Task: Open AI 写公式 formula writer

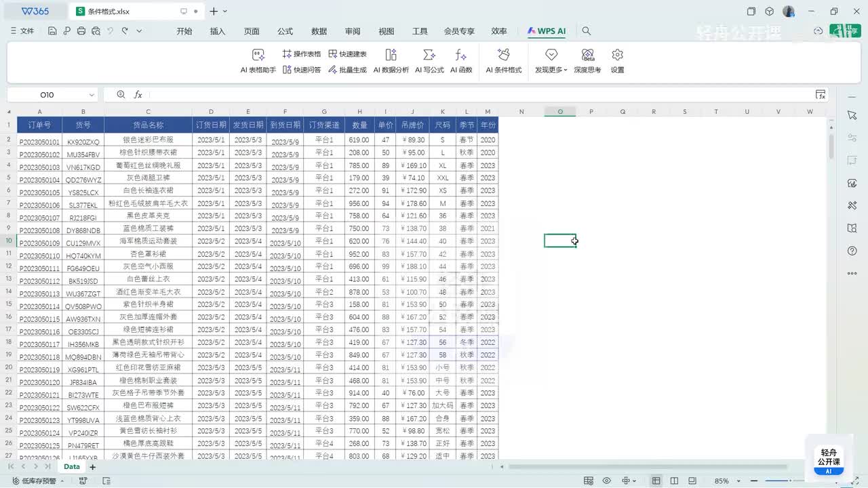Action: (x=429, y=61)
